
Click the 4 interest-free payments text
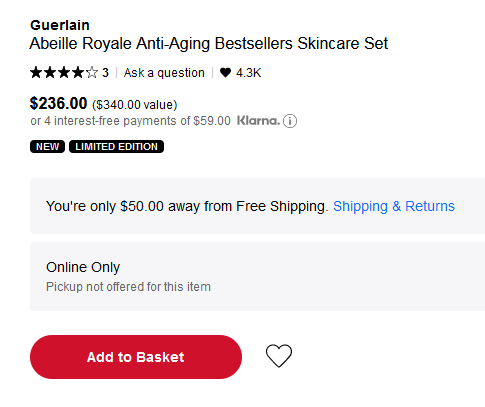[x=130, y=121]
